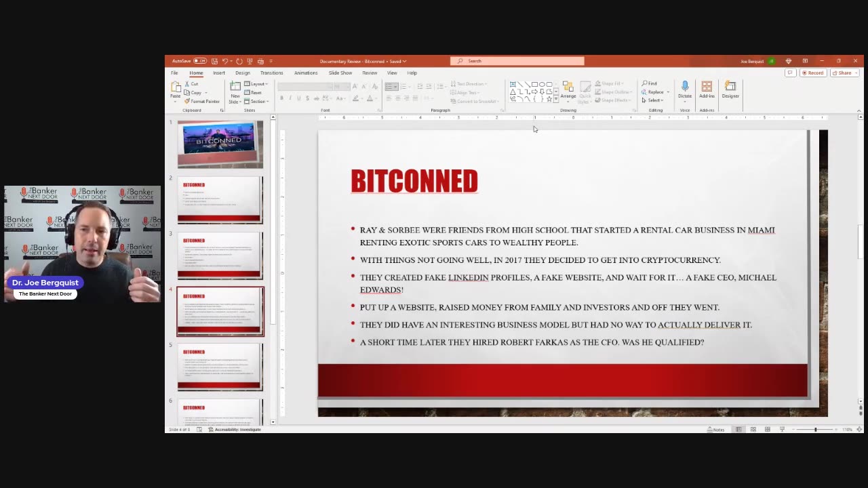868x488 pixels.
Task: Open the Layout dropdown
Action: pos(256,83)
